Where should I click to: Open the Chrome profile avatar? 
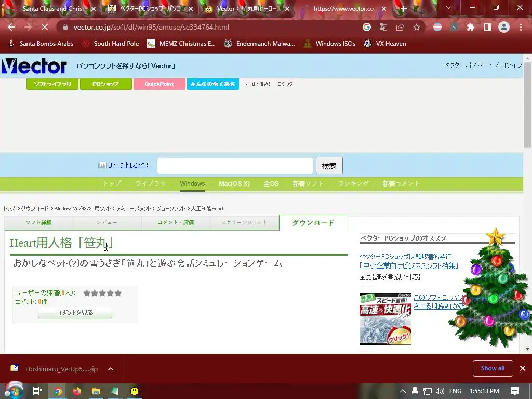504,27
